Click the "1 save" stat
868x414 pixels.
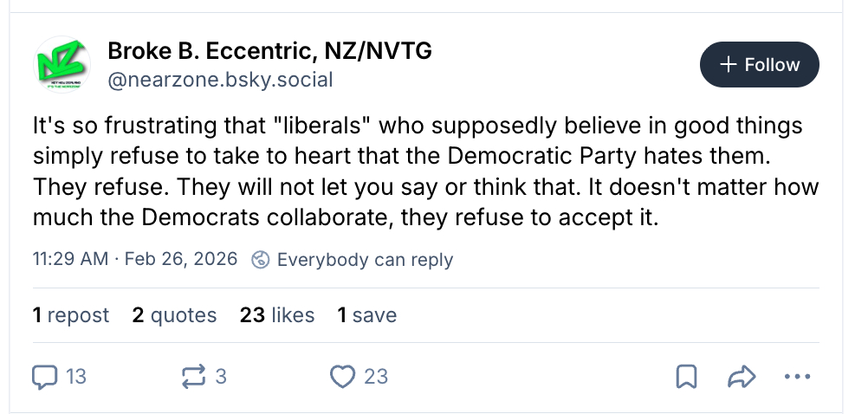(367, 314)
